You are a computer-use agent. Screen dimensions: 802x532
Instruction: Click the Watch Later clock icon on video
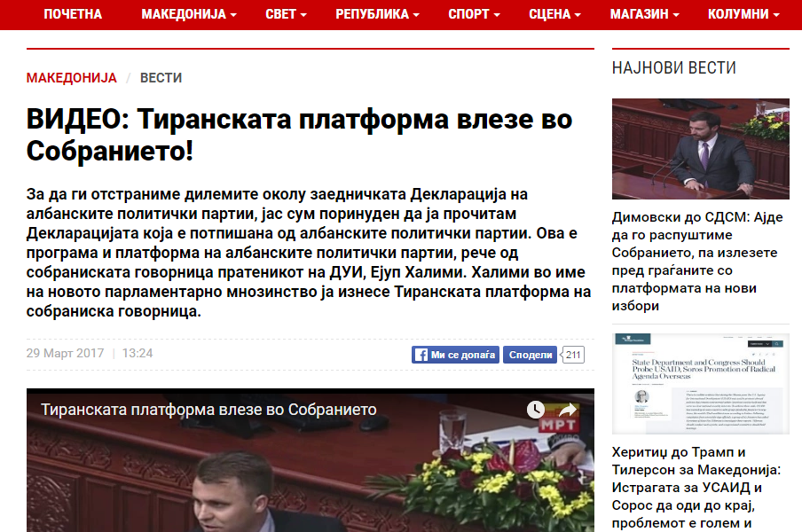point(536,410)
